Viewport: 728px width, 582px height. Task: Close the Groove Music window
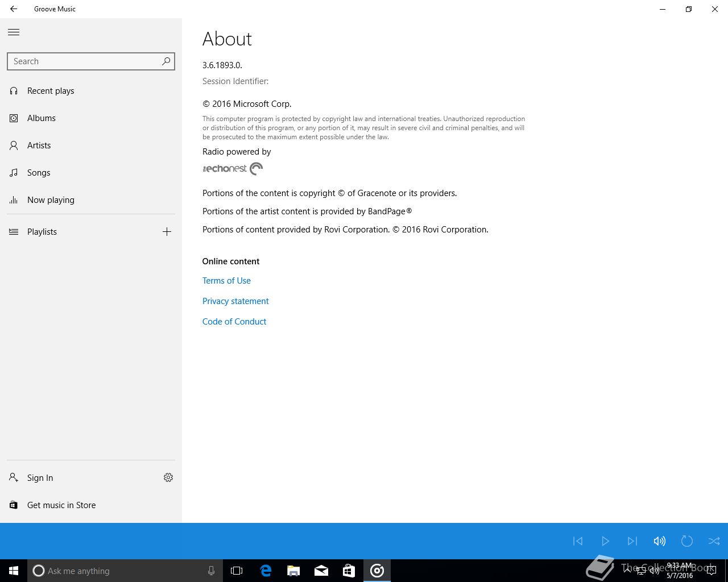[x=715, y=9]
